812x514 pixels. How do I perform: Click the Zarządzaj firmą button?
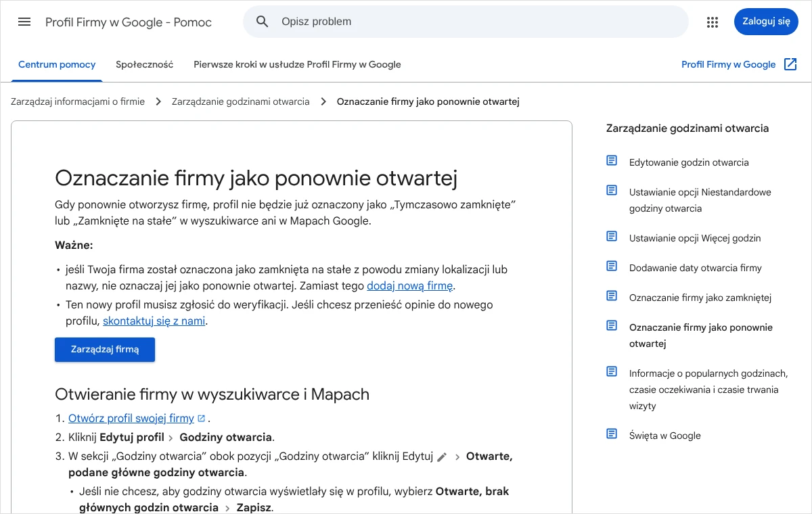click(105, 350)
